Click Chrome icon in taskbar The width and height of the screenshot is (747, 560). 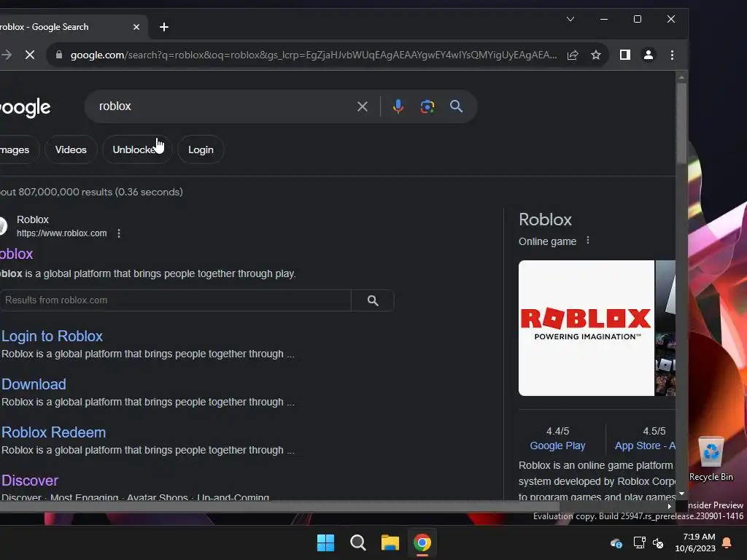coord(422,542)
